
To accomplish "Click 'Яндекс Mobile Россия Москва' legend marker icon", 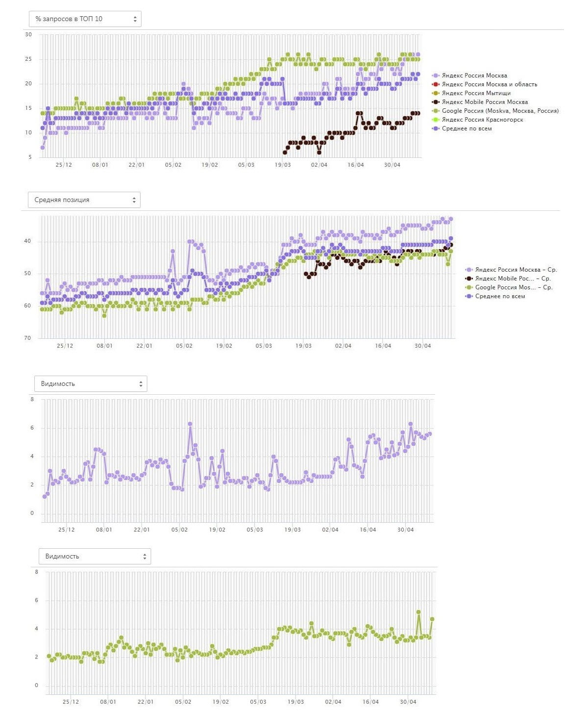I will click(x=436, y=102).
